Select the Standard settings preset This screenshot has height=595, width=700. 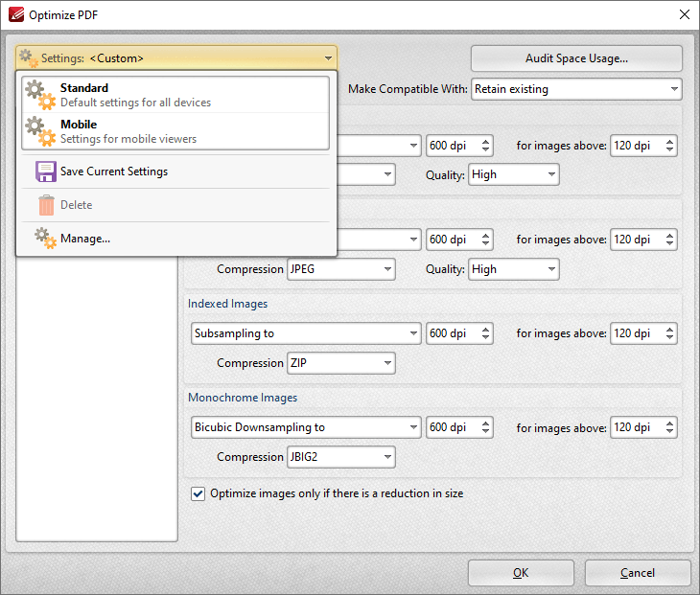click(175, 95)
